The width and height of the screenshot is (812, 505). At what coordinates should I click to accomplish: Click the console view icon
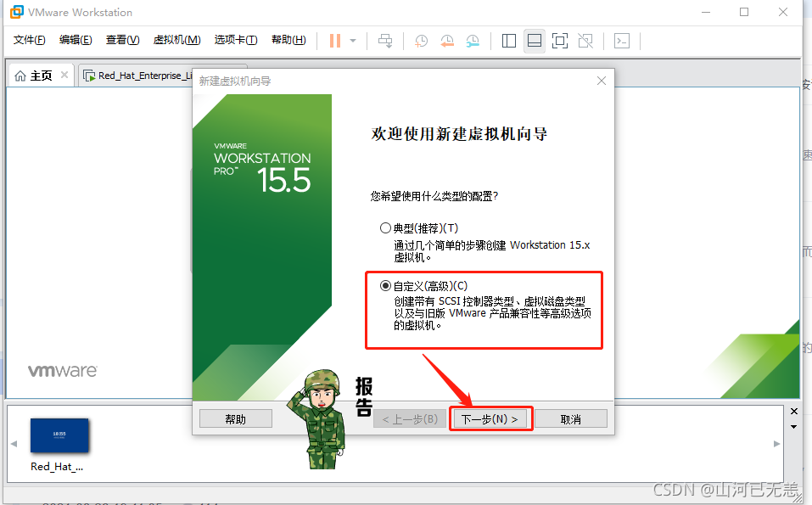click(621, 41)
